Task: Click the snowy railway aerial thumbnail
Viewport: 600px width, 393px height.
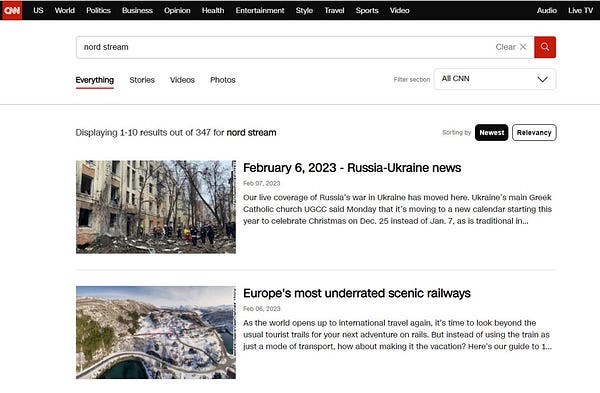Action: 156,333
